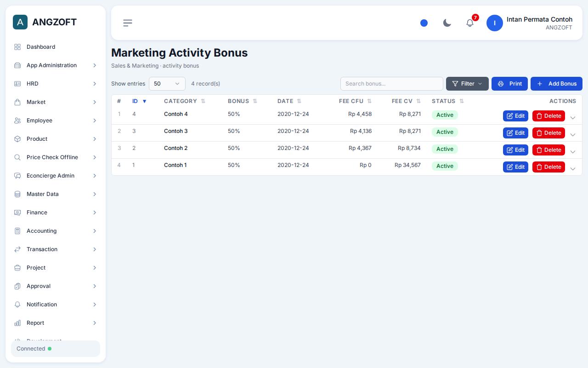Click the blue theme color dot
This screenshot has height=368, width=588.
424,23
